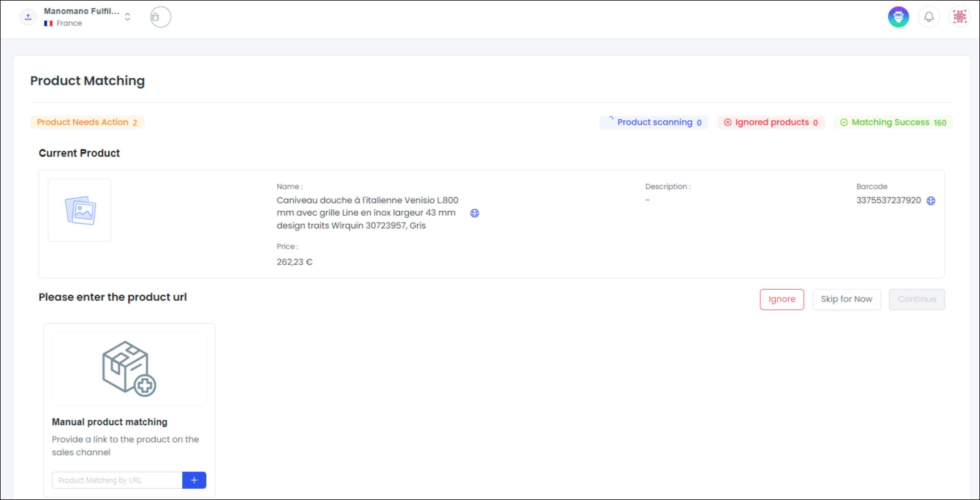Open the AI assistant robot icon
The width and height of the screenshot is (980, 500).
[898, 17]
